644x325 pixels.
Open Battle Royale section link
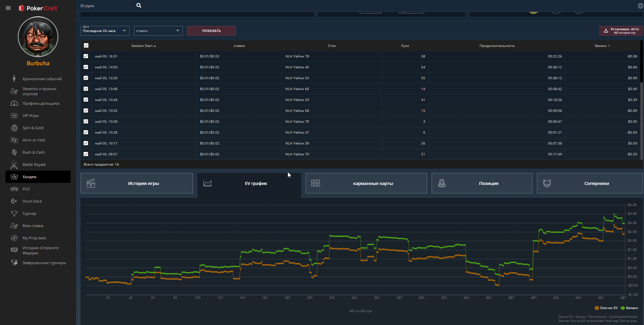pos(34,165)
